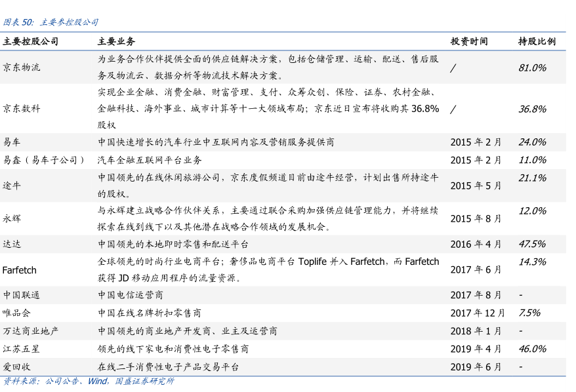This screenshot has width=576, height=392.
Task: Click the 21.1% shareholding value
Action: (x=532, y=178)
